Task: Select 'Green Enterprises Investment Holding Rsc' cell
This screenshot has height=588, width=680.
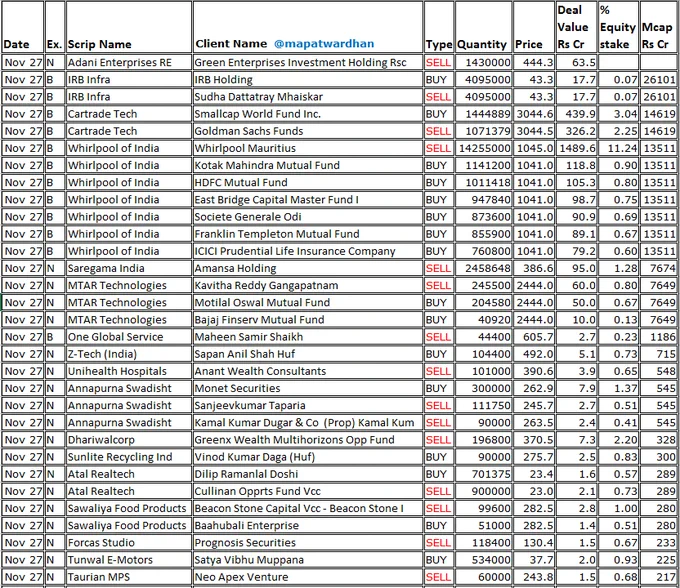Action: pos(308,62)
